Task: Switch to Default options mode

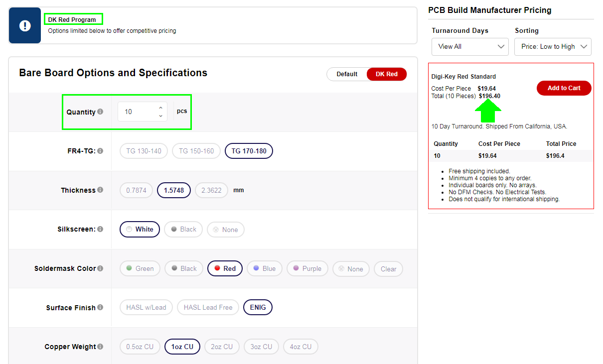Action: 347,74
